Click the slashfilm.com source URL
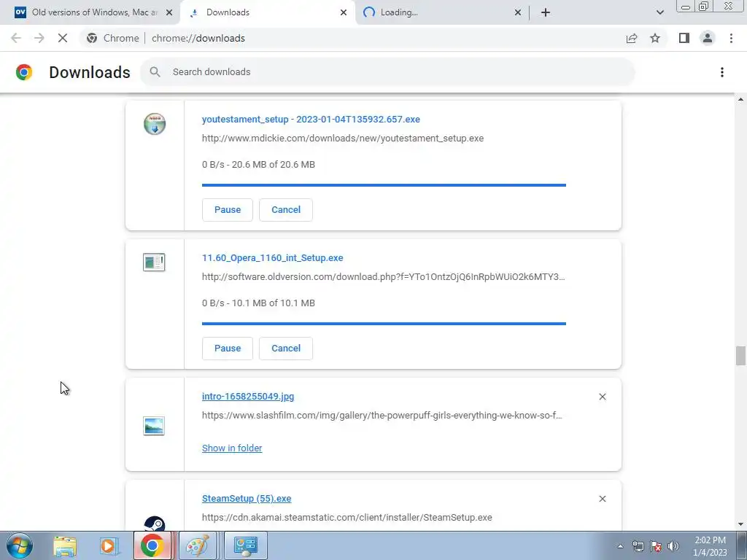Viewport: 747px width, 560px height. click(x=382, y=416)
